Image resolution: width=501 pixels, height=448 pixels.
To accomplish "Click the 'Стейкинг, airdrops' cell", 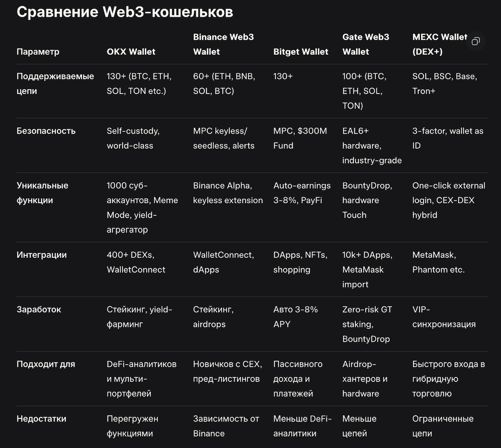I will point(213,317).
